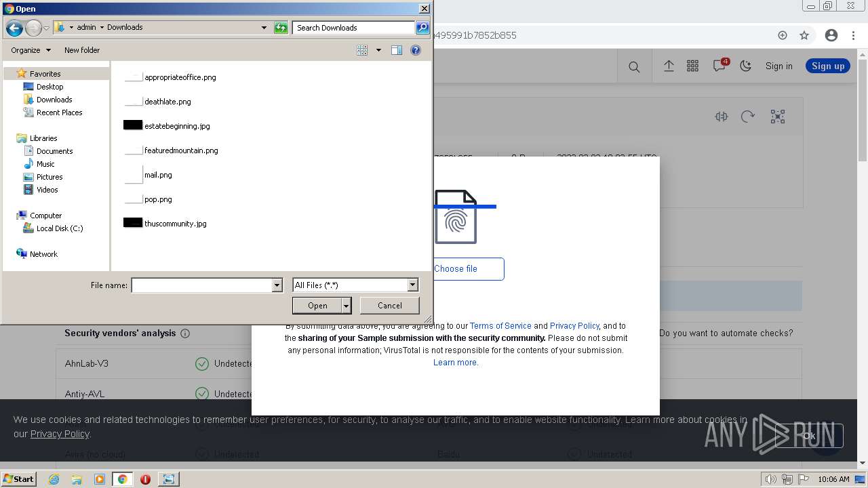Open Recent Places in navigation pane
Viewport: 868px width, 488px height.
(59, 113)
